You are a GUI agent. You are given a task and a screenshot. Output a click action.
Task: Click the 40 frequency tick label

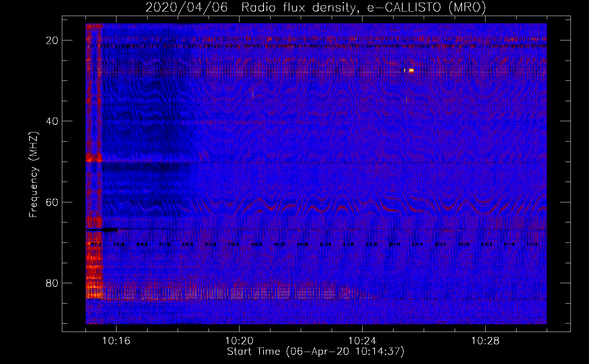pyautogui.click(x=52, y=121)
